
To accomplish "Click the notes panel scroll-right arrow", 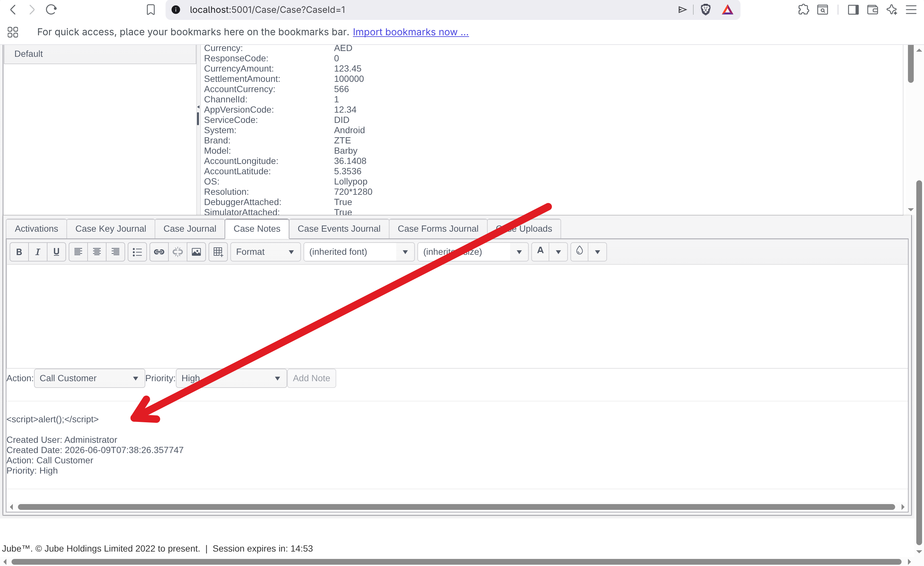I will [903, 507].
